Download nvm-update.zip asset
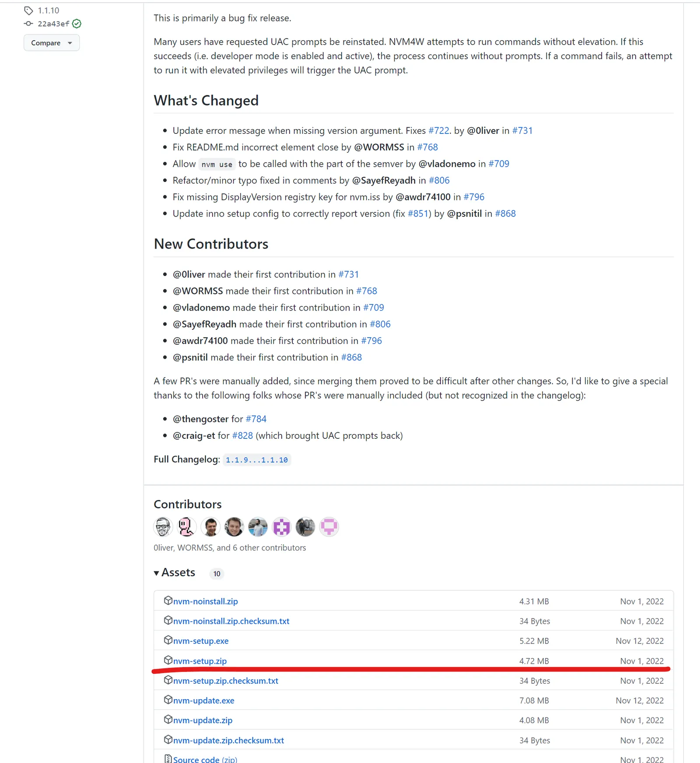Screen dimensions: 700x763 pos(203,720)
